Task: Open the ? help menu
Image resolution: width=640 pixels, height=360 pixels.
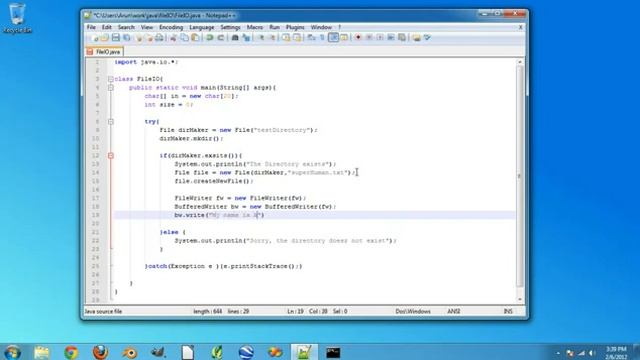Action: (339, 27)
